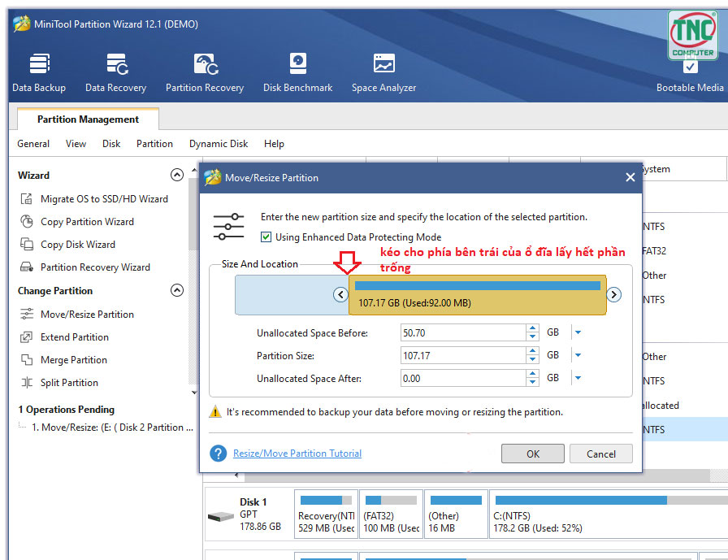Start the Disk Benchmark tool
The width and height of the screenshot is (728, 560).
297,73
